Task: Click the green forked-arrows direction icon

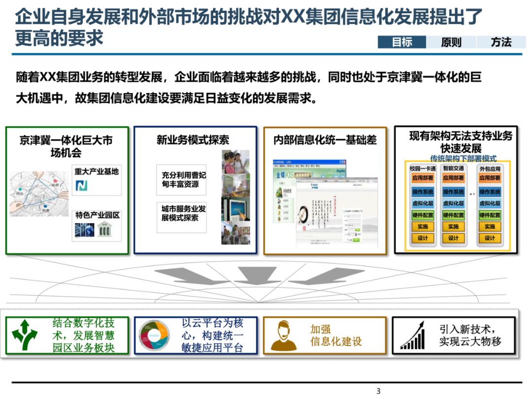Action: [x=25, y=335]
